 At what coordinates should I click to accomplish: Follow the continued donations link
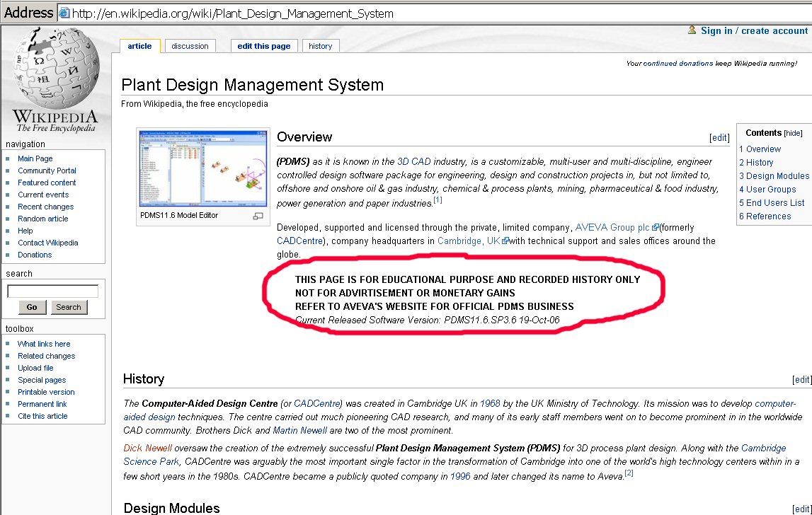click(x=678, y=63)
